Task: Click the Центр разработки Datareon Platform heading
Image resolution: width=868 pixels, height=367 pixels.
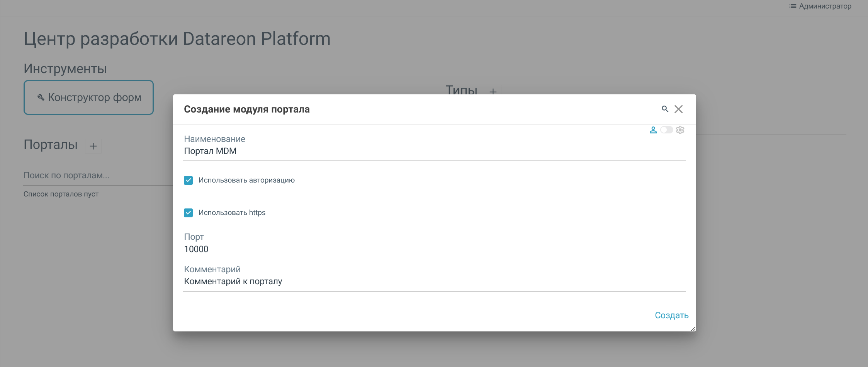Action: (177, 39)
